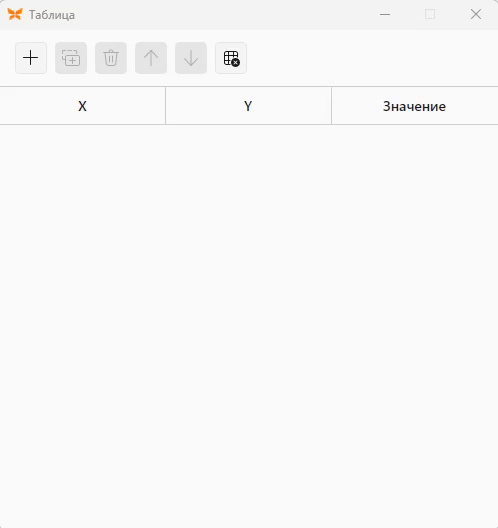Viewport: 498px width, 528px height.
Task: Move the row up with the up arrow
Action: point(151,58)
